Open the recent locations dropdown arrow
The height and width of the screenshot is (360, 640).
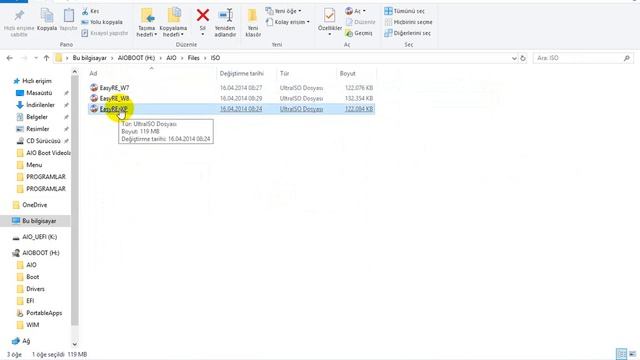tap(36, 58)
